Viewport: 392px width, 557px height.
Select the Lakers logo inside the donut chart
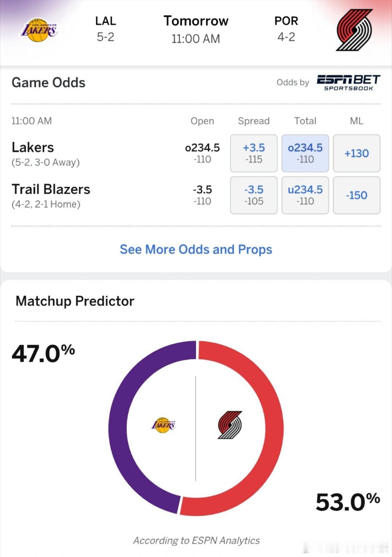click(163, 425)
